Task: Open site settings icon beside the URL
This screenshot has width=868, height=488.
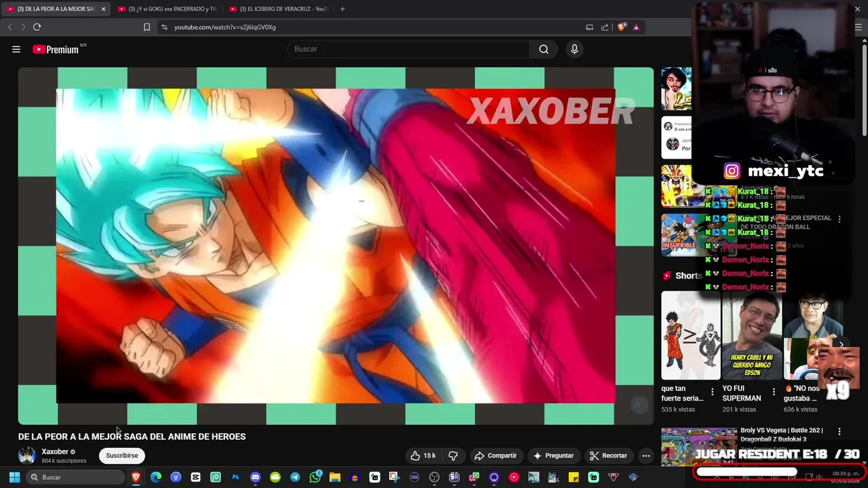Action: [x=164, y=27]
